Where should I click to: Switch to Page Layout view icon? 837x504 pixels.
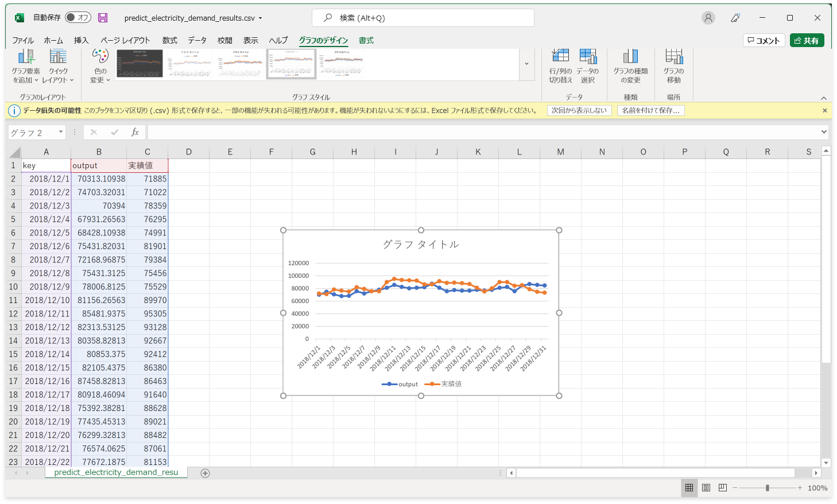coord(706,488)
